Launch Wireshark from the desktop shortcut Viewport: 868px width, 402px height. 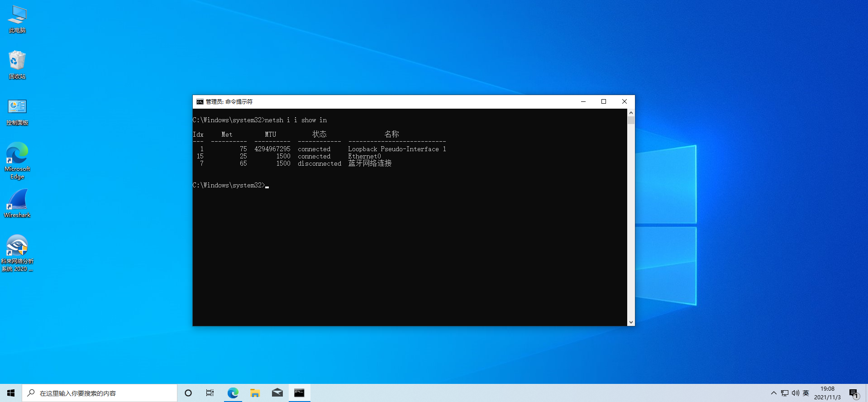[17, 204]
